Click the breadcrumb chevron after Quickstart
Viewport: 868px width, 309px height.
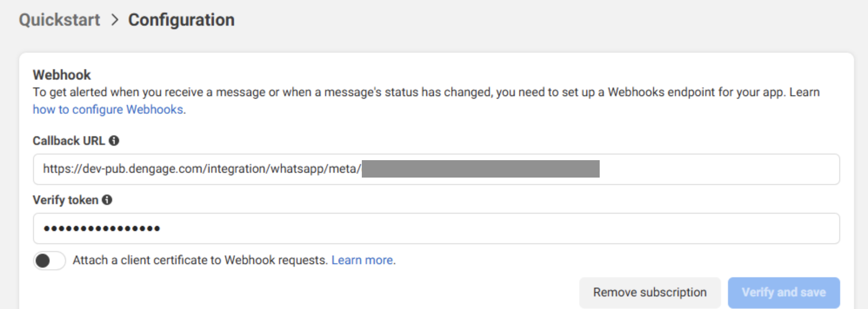[115, 20]
